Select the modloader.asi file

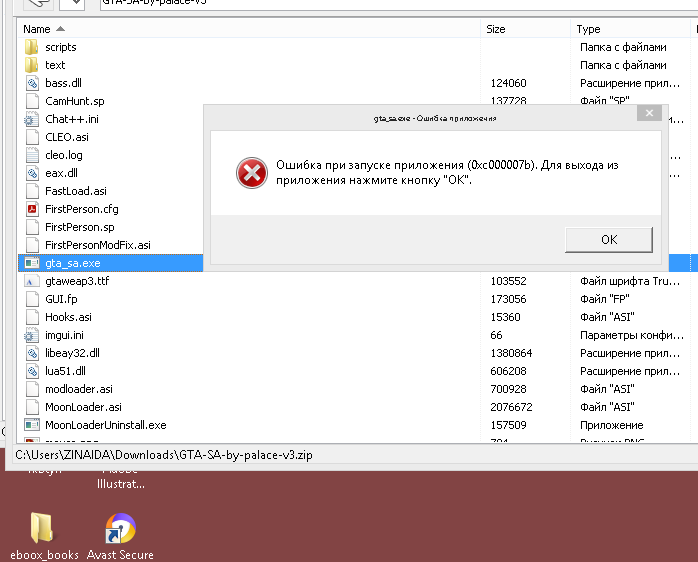[78, 389]
